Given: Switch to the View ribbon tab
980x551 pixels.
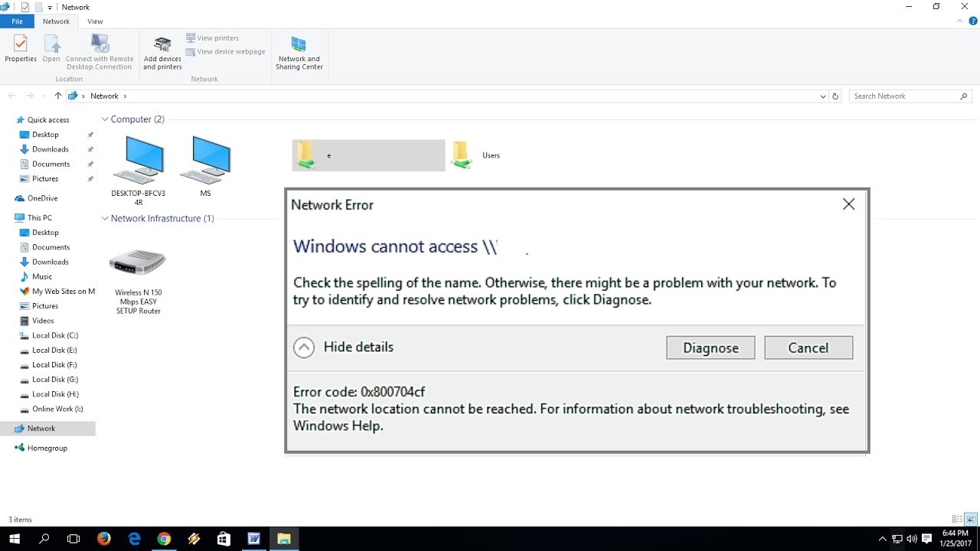Looking at the screenshot, I should point(95,21).
